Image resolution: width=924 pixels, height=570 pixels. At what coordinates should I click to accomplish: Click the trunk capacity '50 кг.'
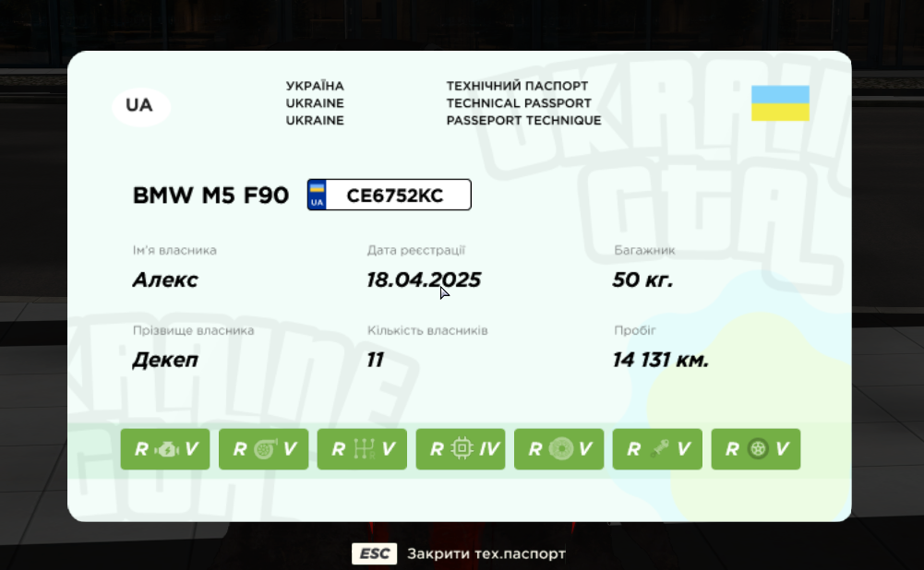pos(642,279)
